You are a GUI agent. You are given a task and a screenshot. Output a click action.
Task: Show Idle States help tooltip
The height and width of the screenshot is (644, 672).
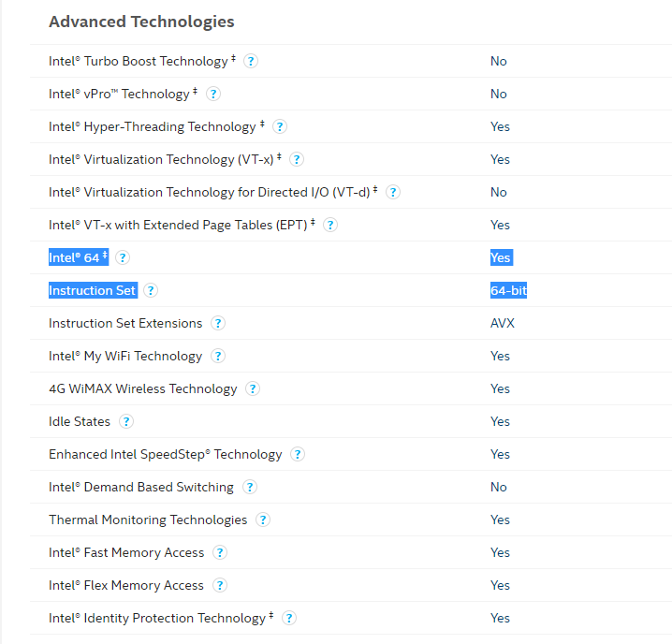coord(126,421)
